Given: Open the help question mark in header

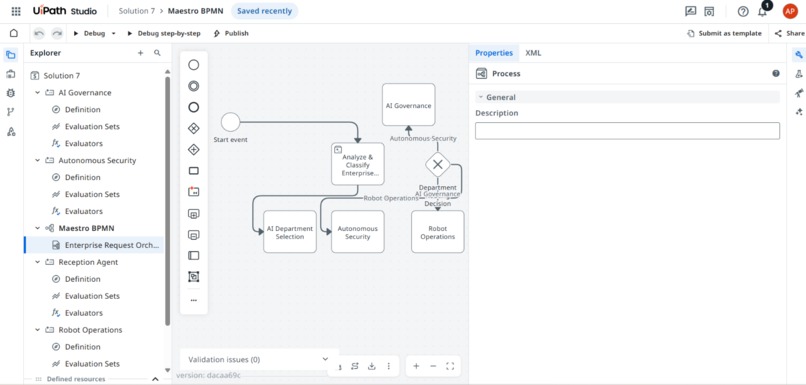Looking at the screenshot, I should [x=743, y=11].
